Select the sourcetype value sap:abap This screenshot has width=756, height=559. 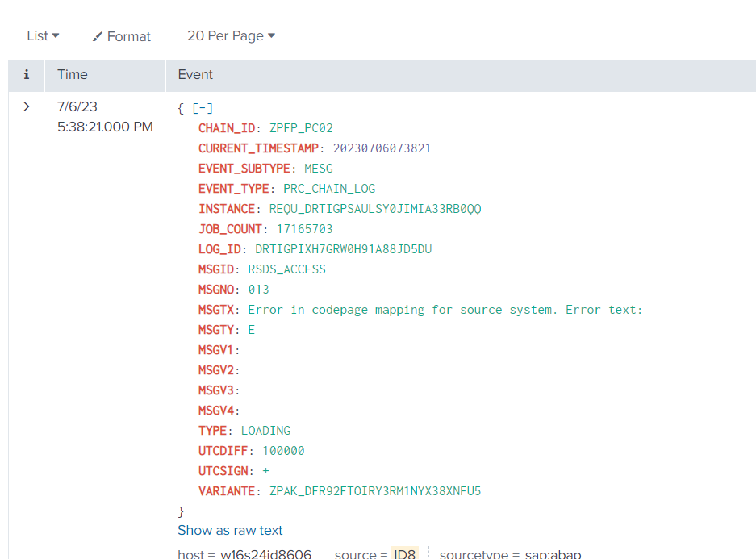pos(553,553)
